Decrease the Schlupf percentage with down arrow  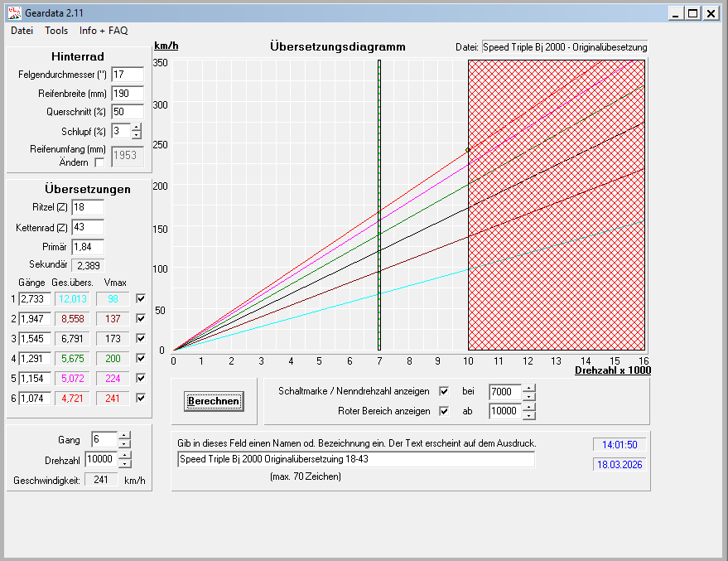[137, 135]
